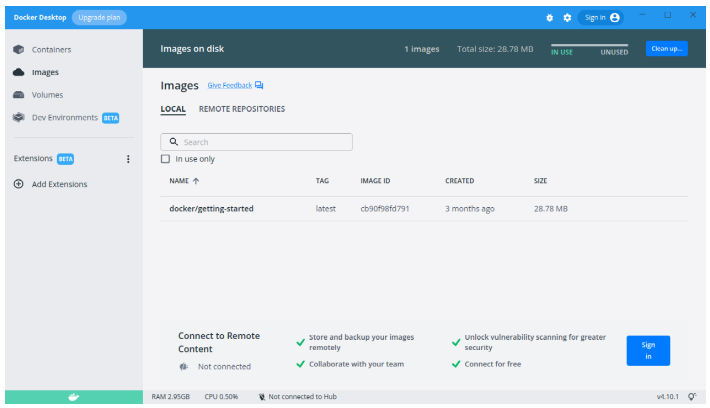Click the Volumes drive icon

tap(19, 95)
